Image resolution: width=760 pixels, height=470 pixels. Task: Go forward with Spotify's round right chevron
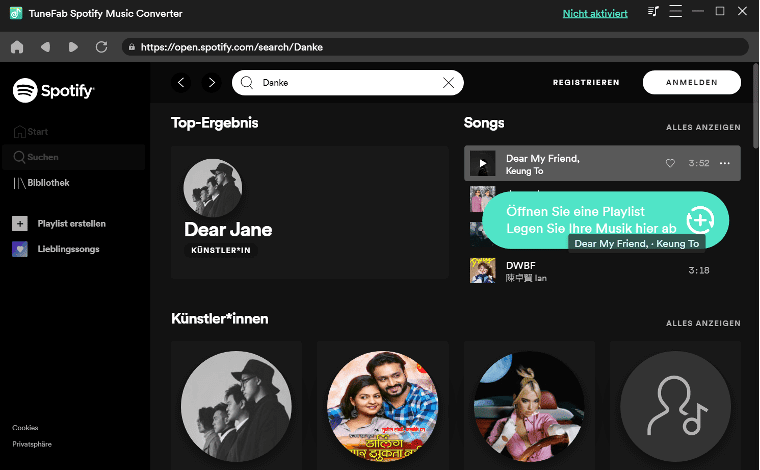point(211,82)
